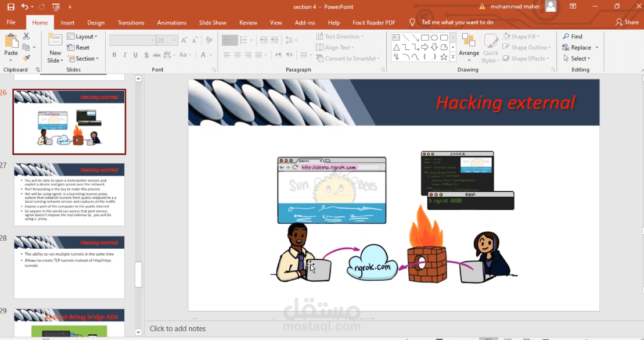The image size is (644, 340).
Task: Decrease font size with smaller A
Action: [195, 40]
